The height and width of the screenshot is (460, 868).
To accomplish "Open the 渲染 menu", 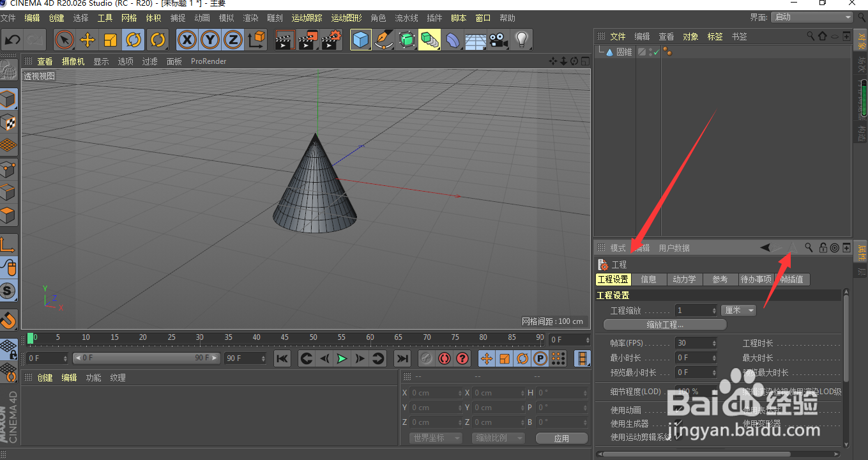I will [x=250, y=18].
